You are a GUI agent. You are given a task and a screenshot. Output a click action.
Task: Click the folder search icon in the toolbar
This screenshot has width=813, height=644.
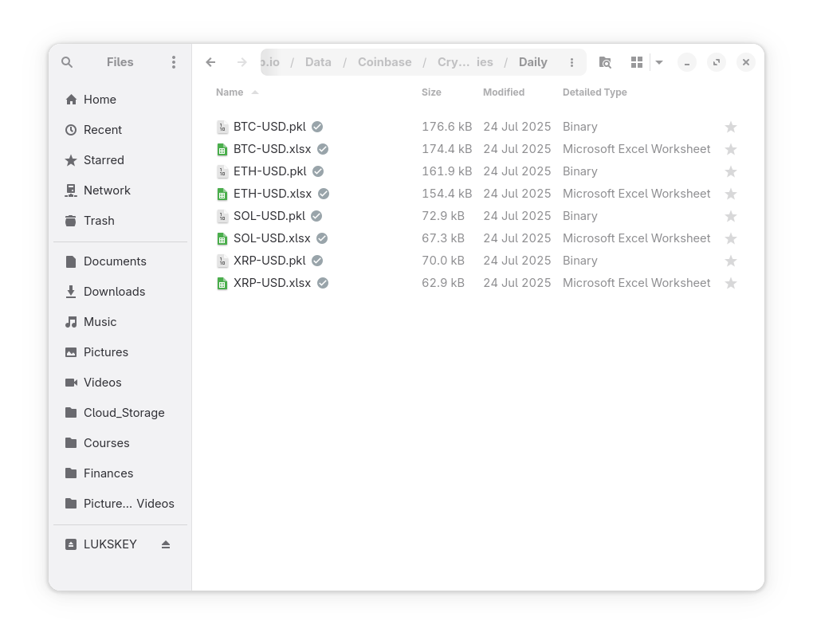tap(605, 61)
